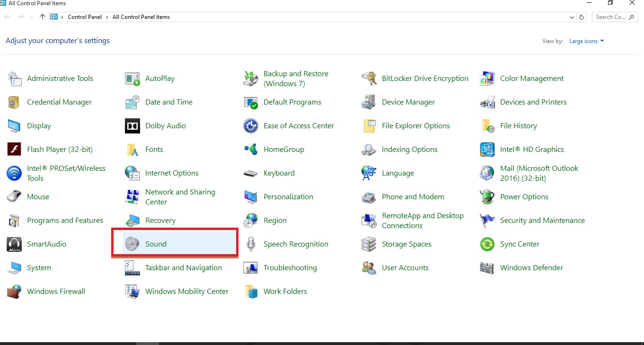Click the Back navigation arrow
The image size is (644, 345).
[7, 17]
